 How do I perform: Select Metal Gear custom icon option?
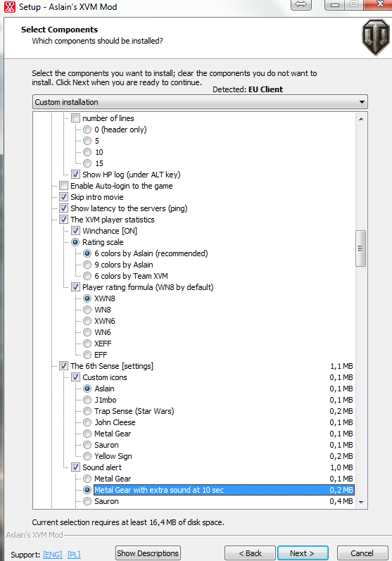click(87, 434)
